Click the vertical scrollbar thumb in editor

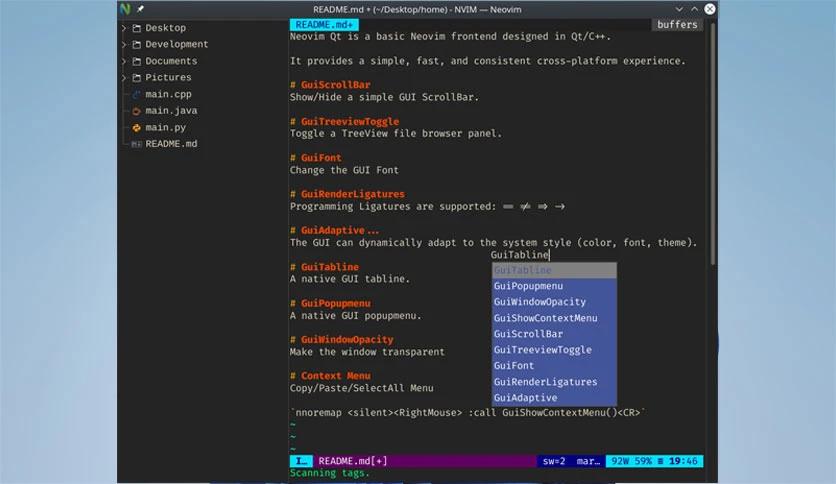(713, 143)
